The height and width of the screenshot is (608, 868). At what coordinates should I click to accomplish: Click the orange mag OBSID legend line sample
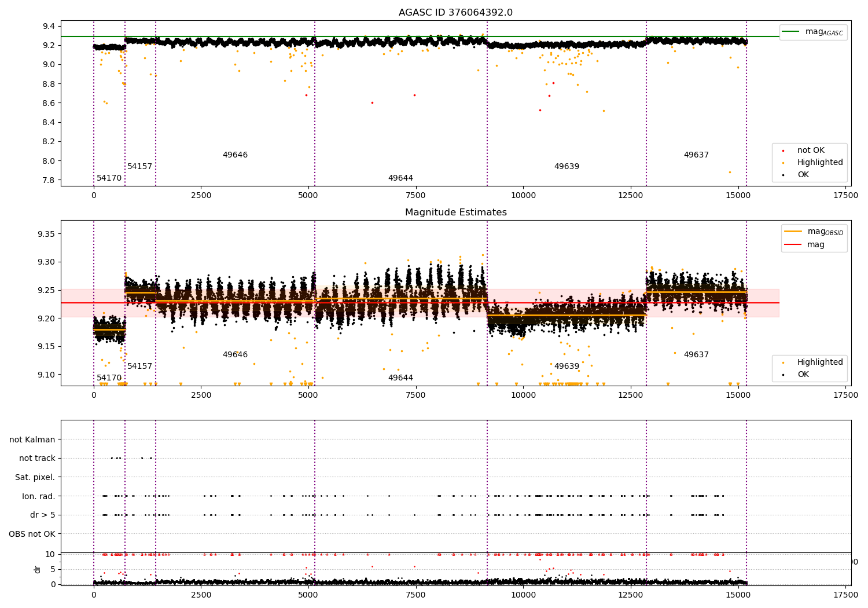click(793, 232)
